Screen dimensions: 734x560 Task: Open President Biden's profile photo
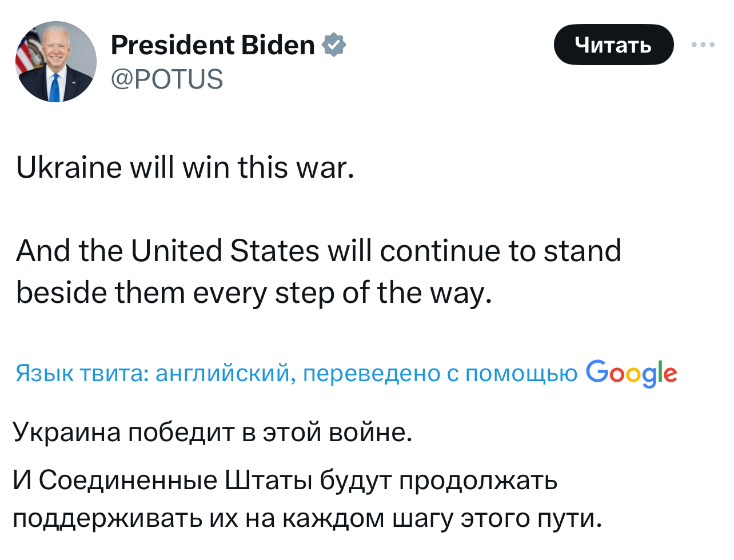click(56, 62)
